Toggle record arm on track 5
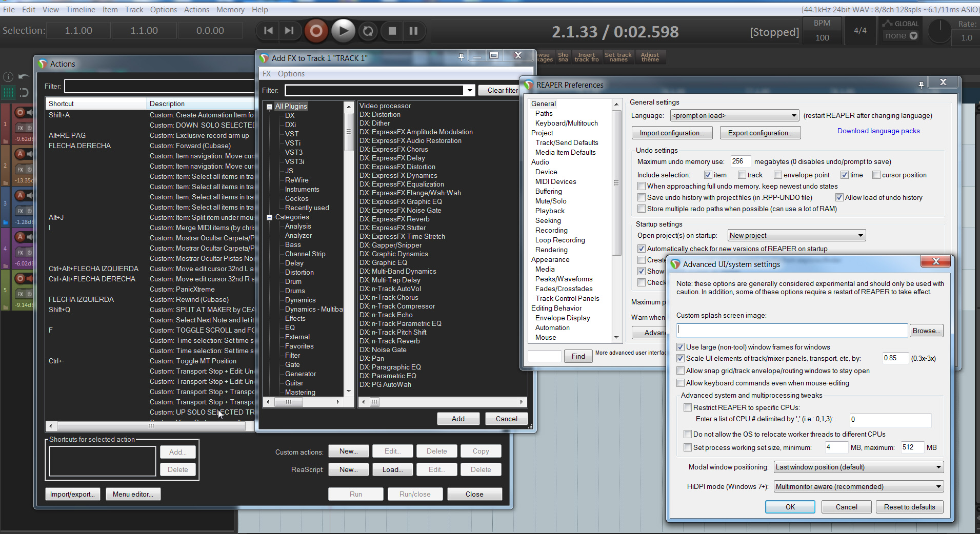 (x=20, y=278)
